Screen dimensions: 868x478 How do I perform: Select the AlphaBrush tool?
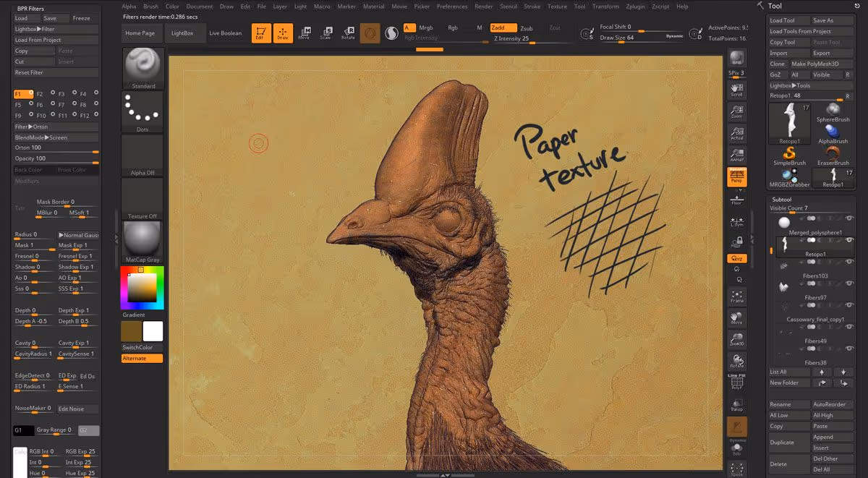(833, 134)
